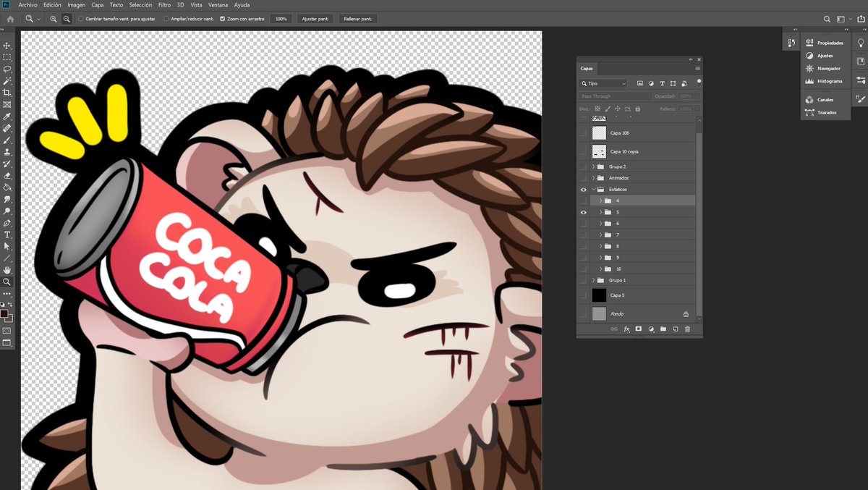868x490 pixels.
Task: Go to the Home screen icon
Action: pos(10,19)
